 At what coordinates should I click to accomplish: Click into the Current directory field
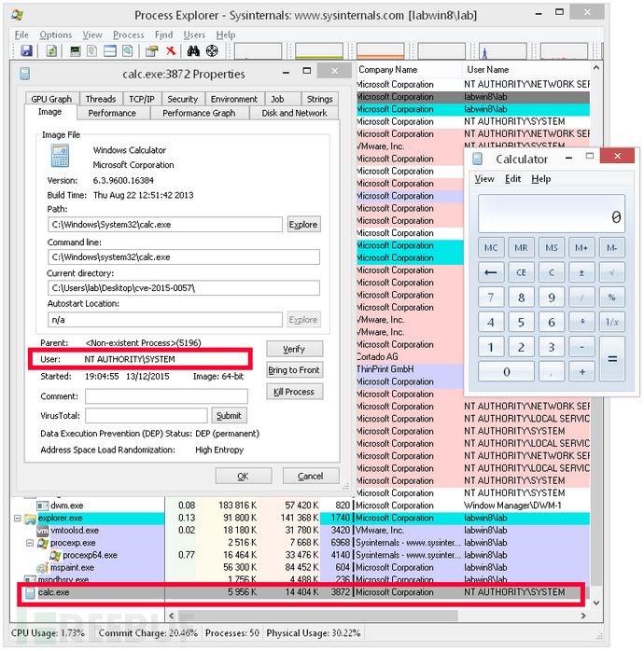184,287
